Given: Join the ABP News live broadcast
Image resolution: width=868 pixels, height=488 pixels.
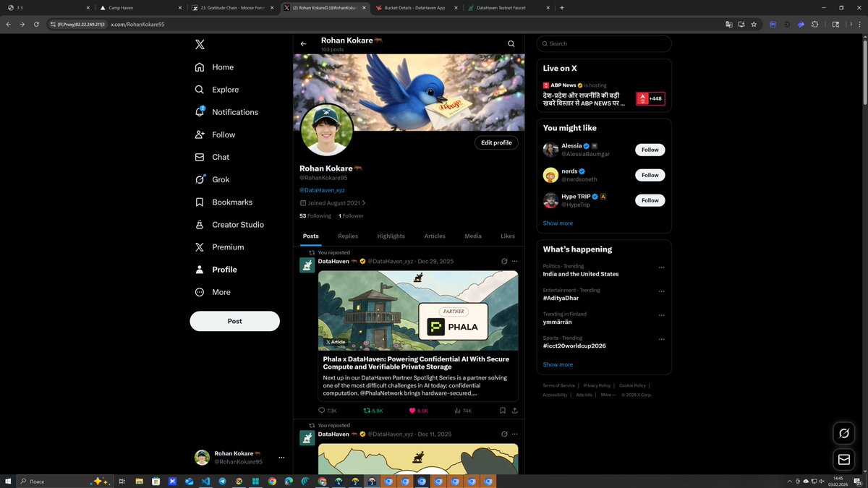Looking at the screenshot, I should click(604, 95).
